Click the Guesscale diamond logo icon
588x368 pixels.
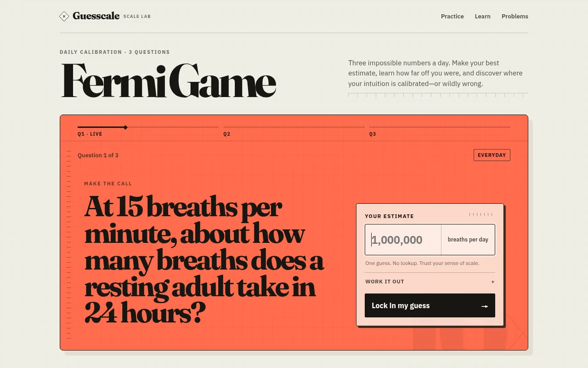click(x=64, y=17)
